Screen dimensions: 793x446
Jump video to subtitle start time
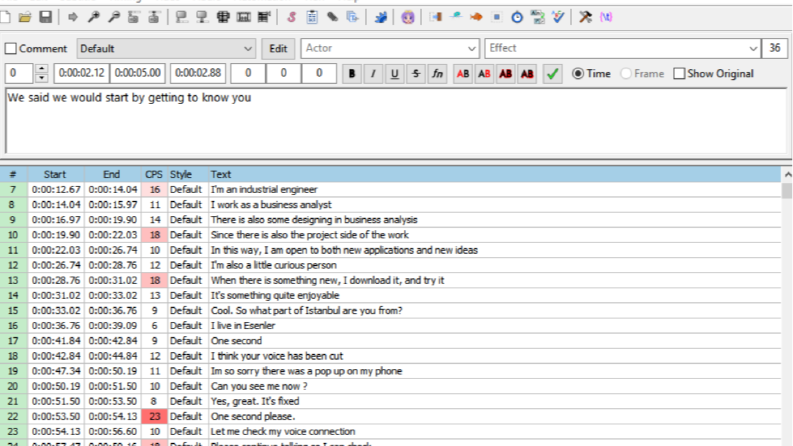click(x=134, y=17)
